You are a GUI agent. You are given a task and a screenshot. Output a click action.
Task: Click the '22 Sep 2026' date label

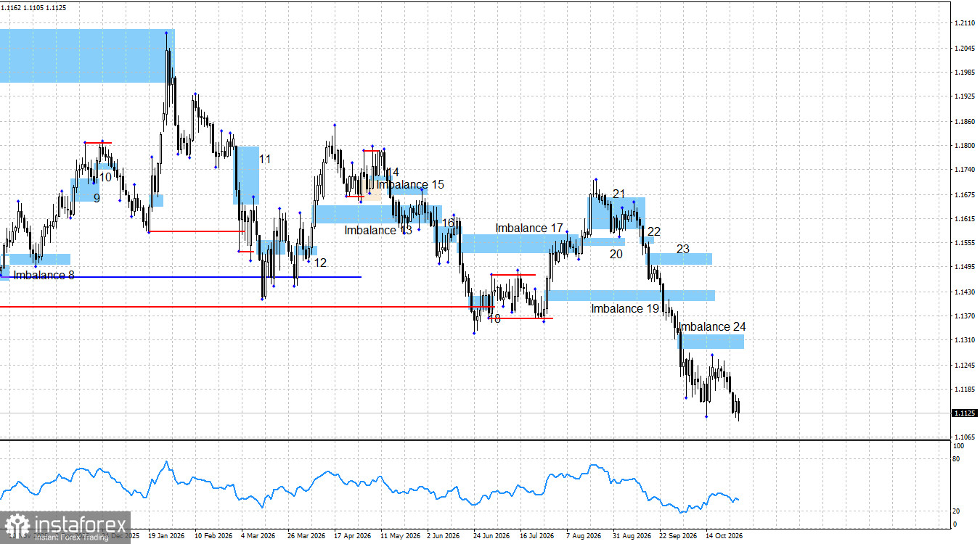coord(677,535)
